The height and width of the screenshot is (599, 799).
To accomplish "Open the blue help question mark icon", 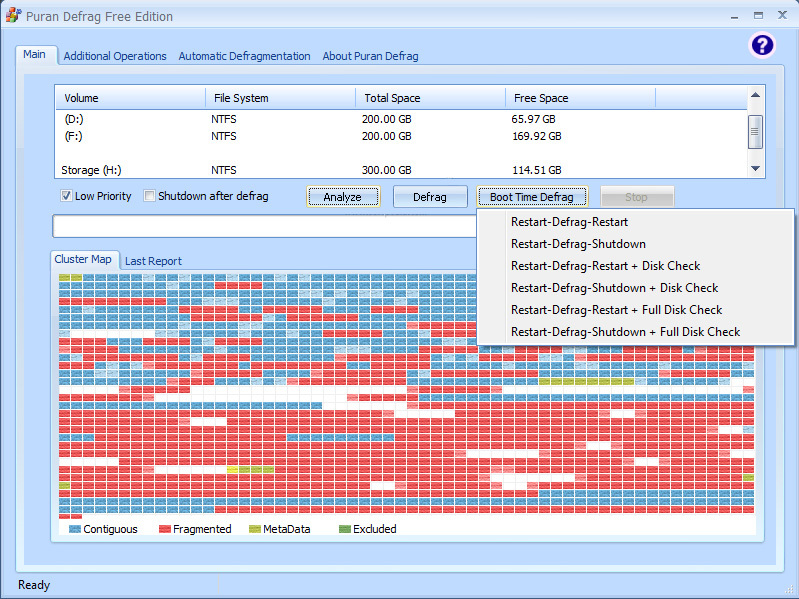I will [x=762, y=45].
